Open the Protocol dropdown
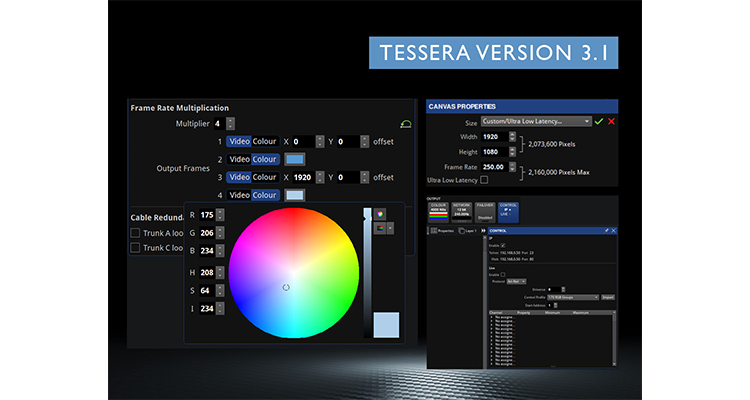 click(516, 281)
